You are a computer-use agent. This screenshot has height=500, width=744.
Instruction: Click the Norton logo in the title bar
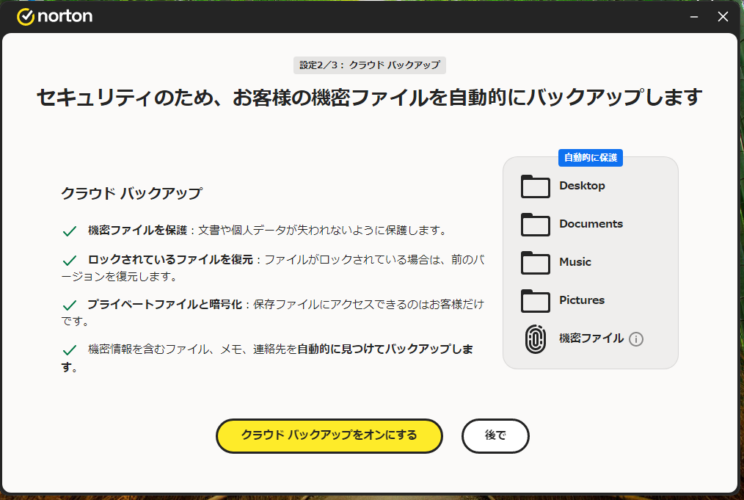click(x=55, y=17)
